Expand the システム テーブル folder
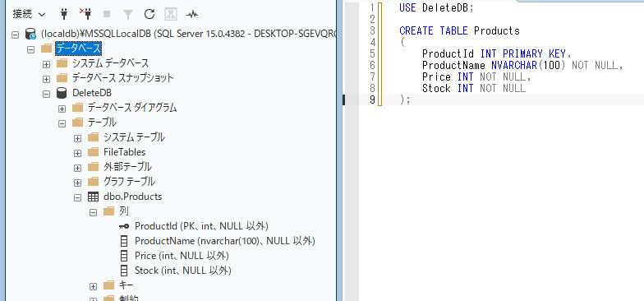The height and width of the screenshot is (301, 644). pos(77,138)
